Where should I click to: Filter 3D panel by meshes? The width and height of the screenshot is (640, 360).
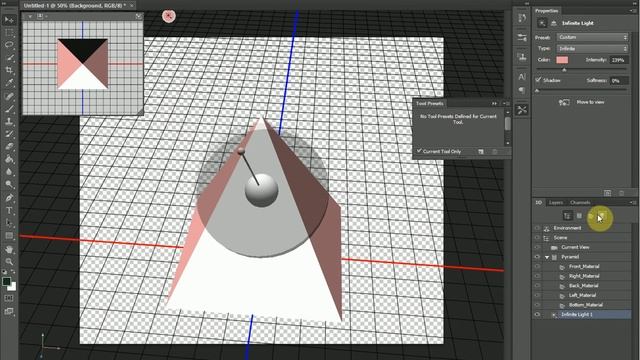[579, 216]
